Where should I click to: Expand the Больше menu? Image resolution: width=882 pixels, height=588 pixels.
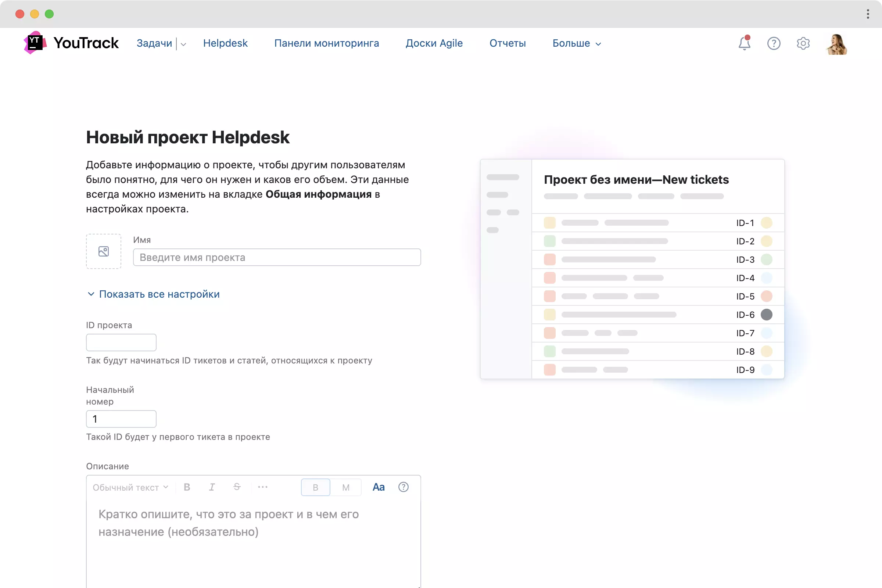(576, 43)
